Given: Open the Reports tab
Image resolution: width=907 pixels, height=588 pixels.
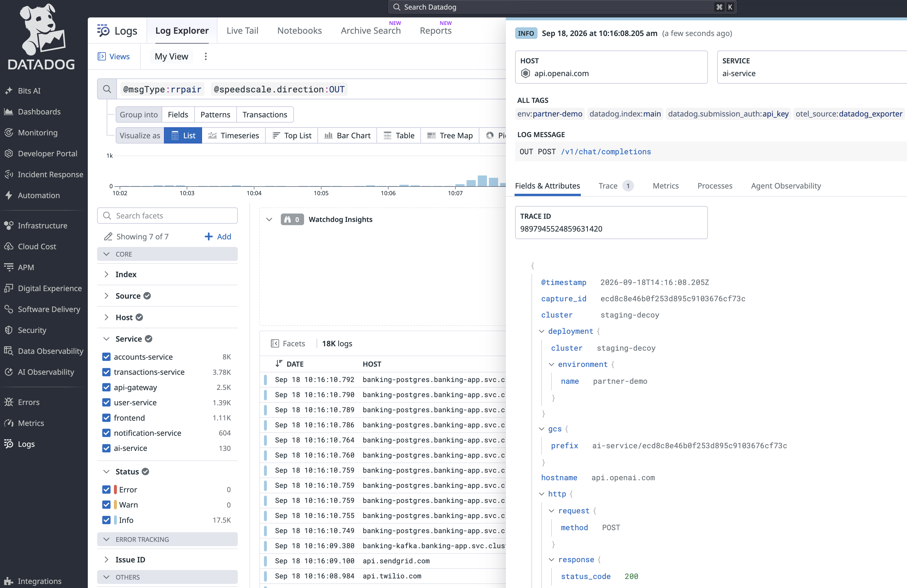Looking at the screenshot, I should 435,31.
